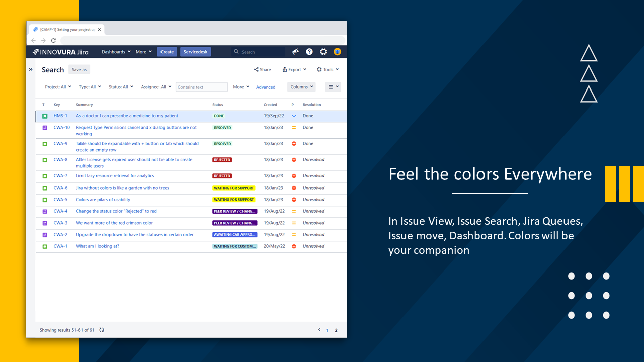Viewport: 644px width, 362px height.
Task: Sort by the Resolution column header
Action: coord(312,105)
